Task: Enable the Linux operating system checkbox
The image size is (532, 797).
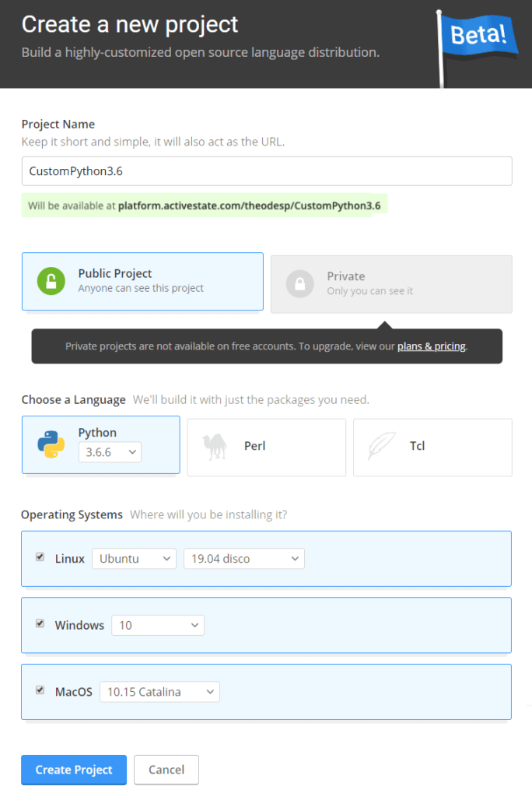Action: coord(40,557)
